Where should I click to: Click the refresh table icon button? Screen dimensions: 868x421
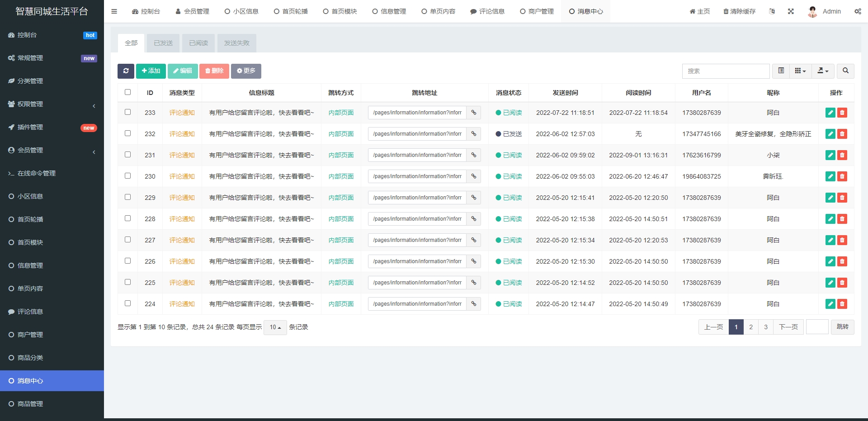click(126, 71)
